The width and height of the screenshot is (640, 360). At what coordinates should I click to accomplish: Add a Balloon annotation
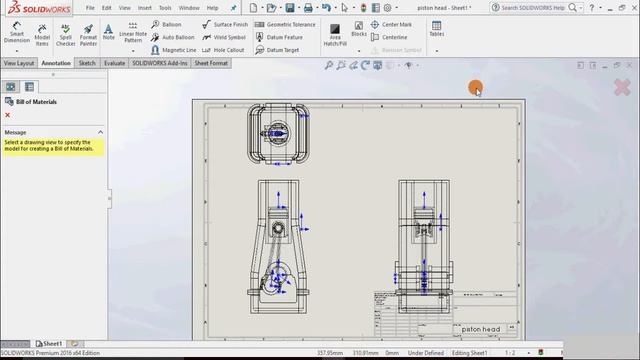(166, 24)
